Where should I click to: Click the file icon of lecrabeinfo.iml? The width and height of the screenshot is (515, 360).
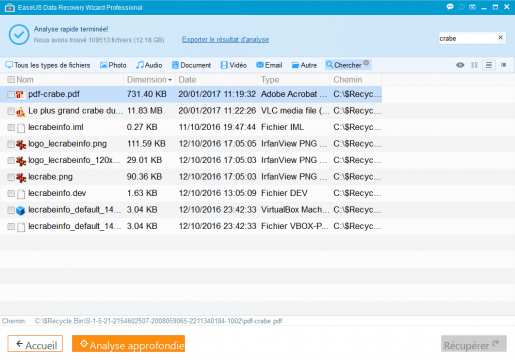[x=21, y=128]
